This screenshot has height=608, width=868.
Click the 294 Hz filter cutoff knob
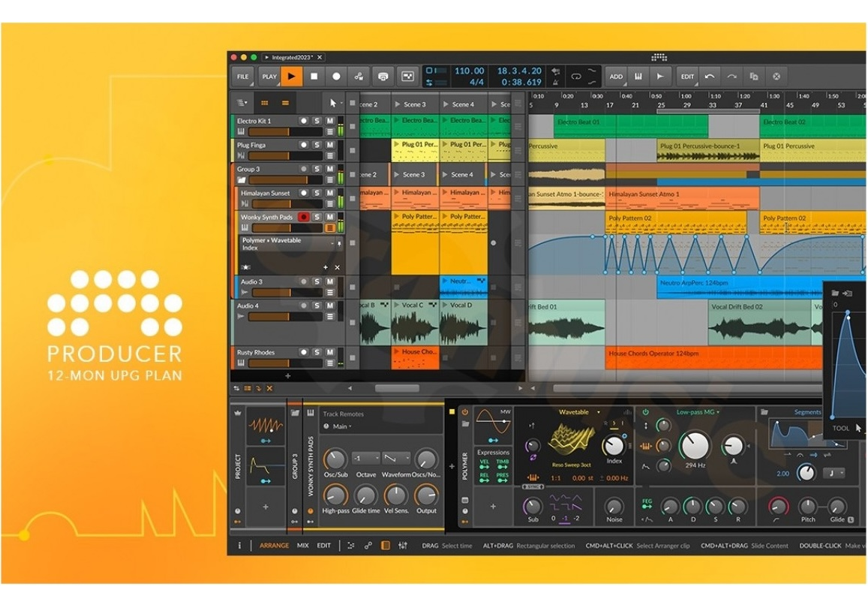click(x=694, y=445)
